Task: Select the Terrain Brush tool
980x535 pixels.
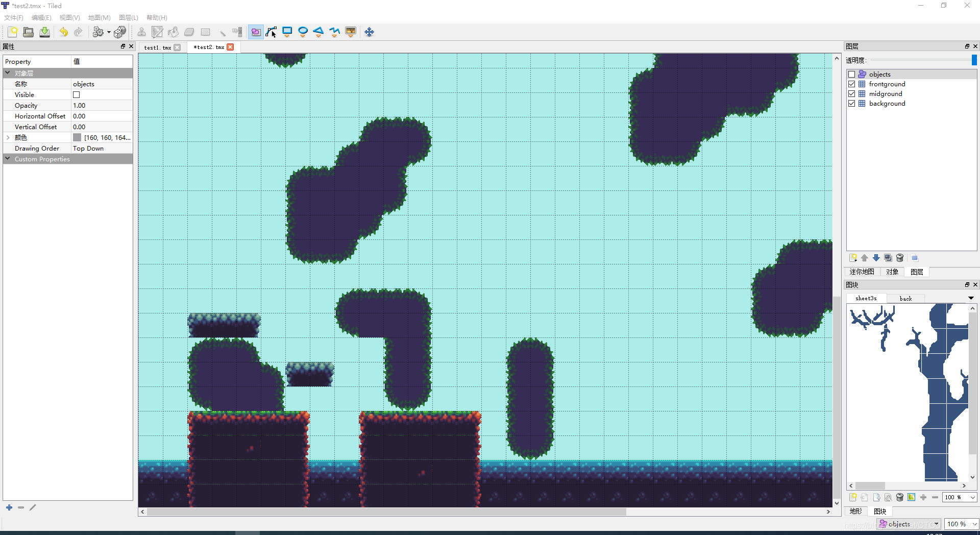Action: pos(157,32)
